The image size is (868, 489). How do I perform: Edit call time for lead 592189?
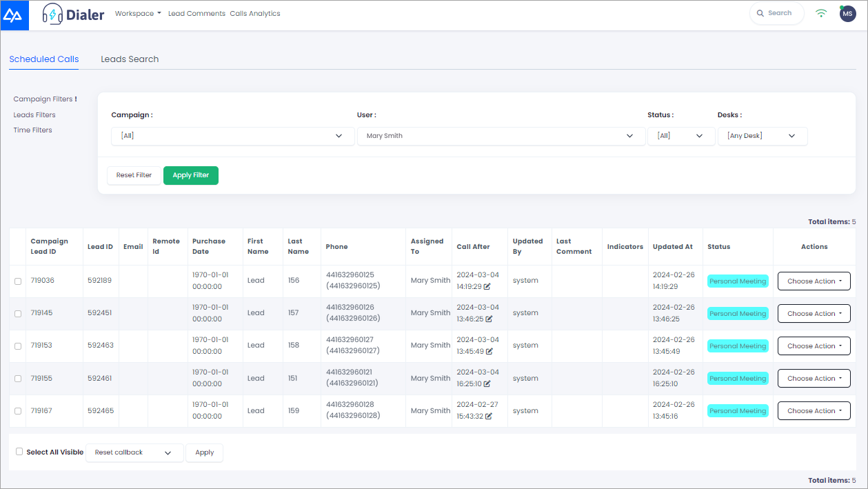[x=487, y=286]
